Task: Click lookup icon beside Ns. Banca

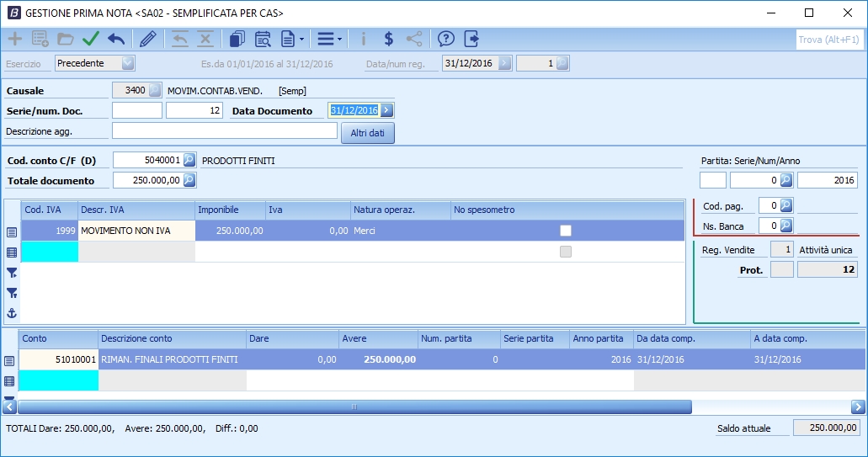Action: [x=786, y=226]
